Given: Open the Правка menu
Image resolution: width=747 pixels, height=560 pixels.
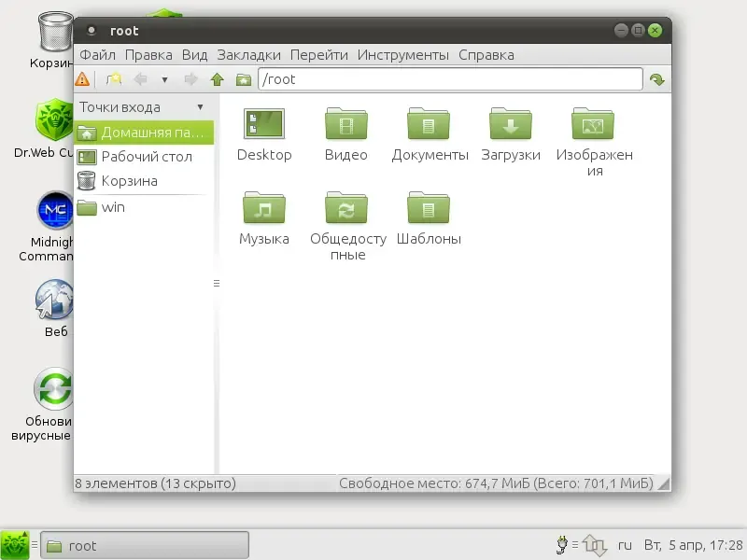Looking at the screenshot, I should 148,55.
